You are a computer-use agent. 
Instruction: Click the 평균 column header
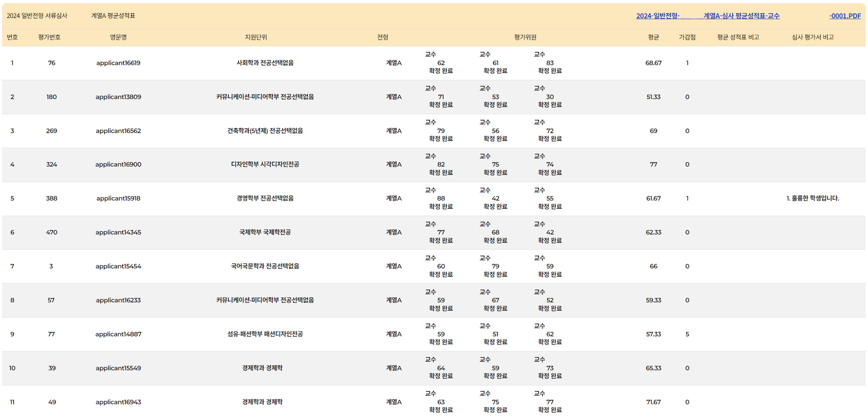(x=653, y=37)
